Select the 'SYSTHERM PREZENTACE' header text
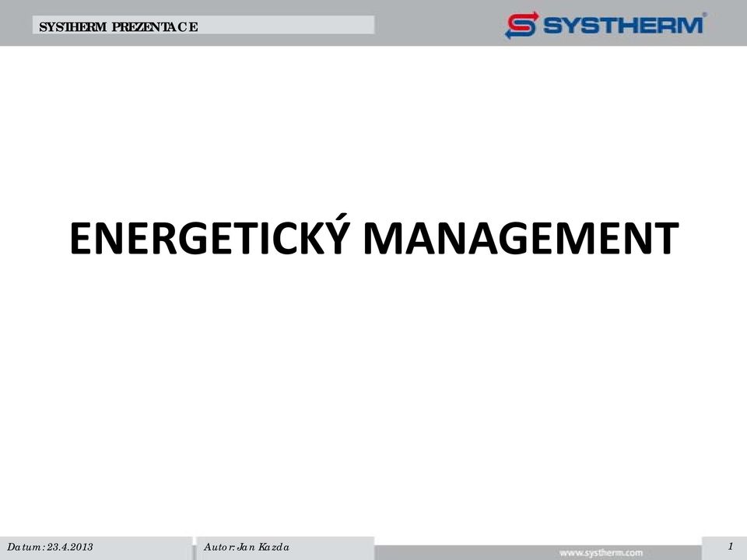This screenshot has height=560, width=747. click(118, 26)
